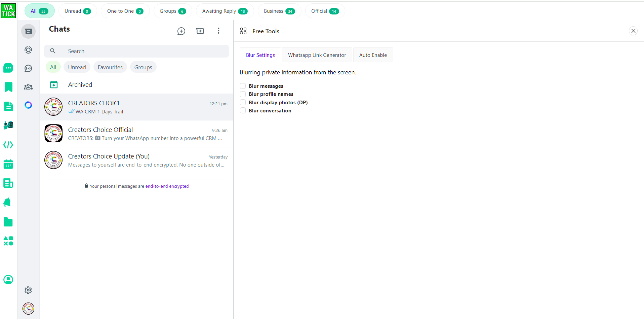
Task: Click the search magnifier icon
Action: pyautogui.click(x=53, y=51)
